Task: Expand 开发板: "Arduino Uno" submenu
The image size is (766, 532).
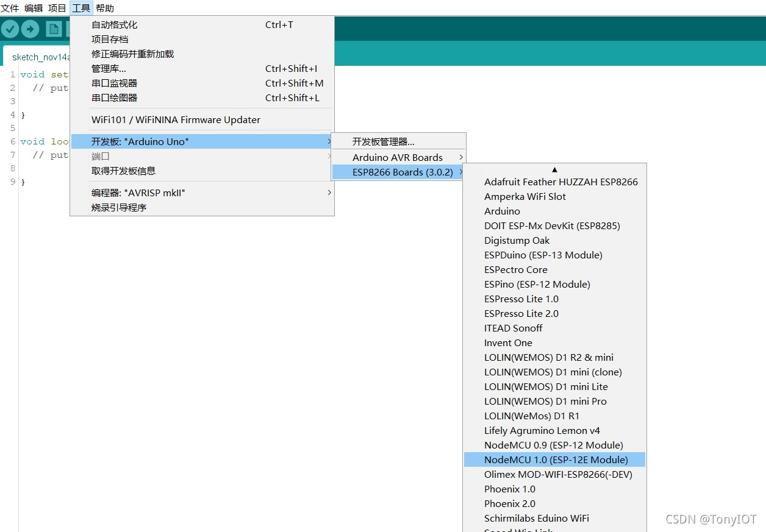Action: click(202, 142)
